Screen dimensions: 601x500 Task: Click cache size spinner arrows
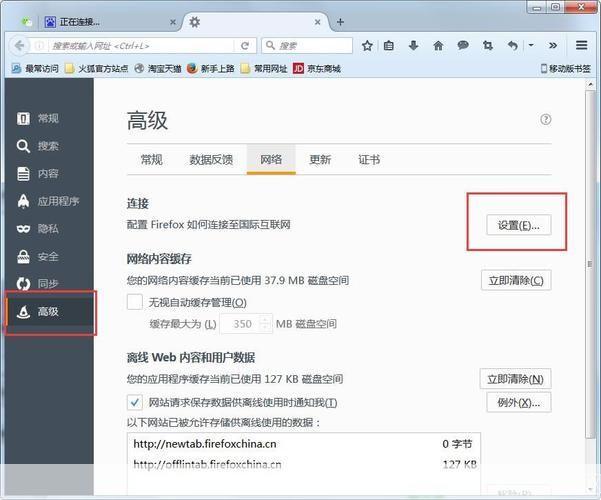(265, 324)
